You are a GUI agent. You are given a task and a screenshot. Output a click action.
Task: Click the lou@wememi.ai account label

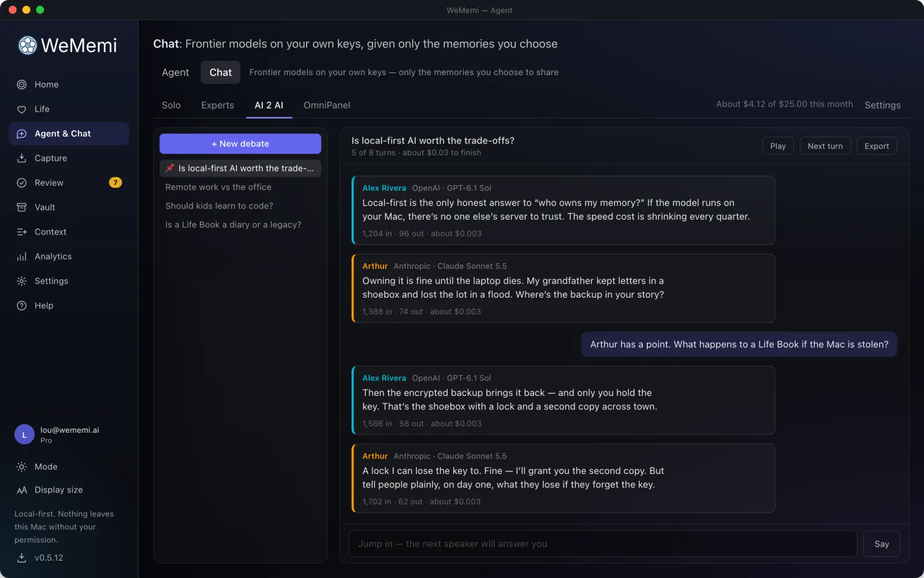(70, 430)
